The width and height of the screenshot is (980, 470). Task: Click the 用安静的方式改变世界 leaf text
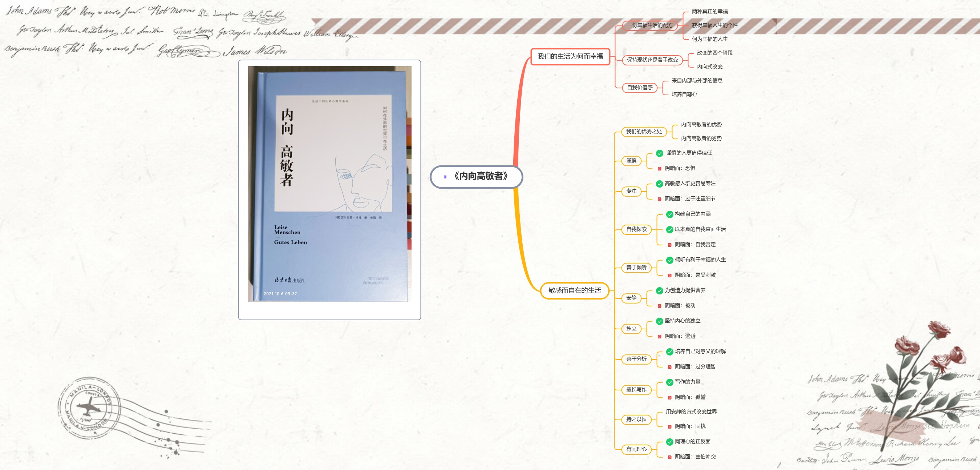(x=691, y=412)
